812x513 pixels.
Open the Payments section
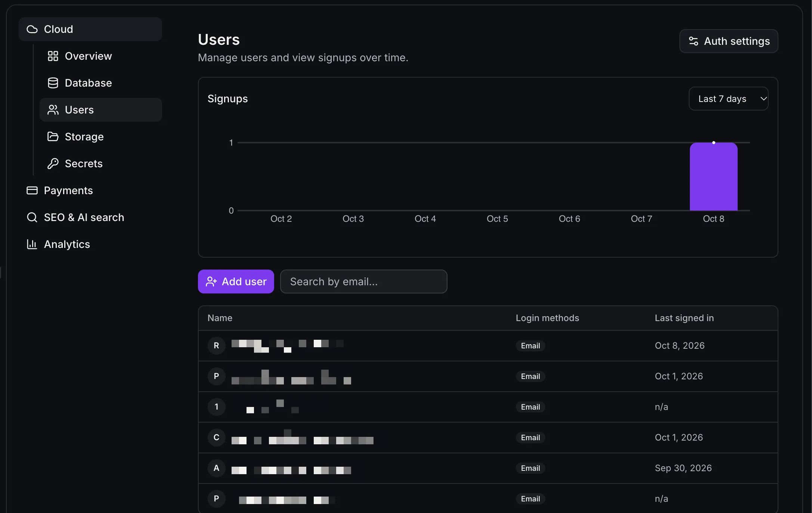click(90, 190)
